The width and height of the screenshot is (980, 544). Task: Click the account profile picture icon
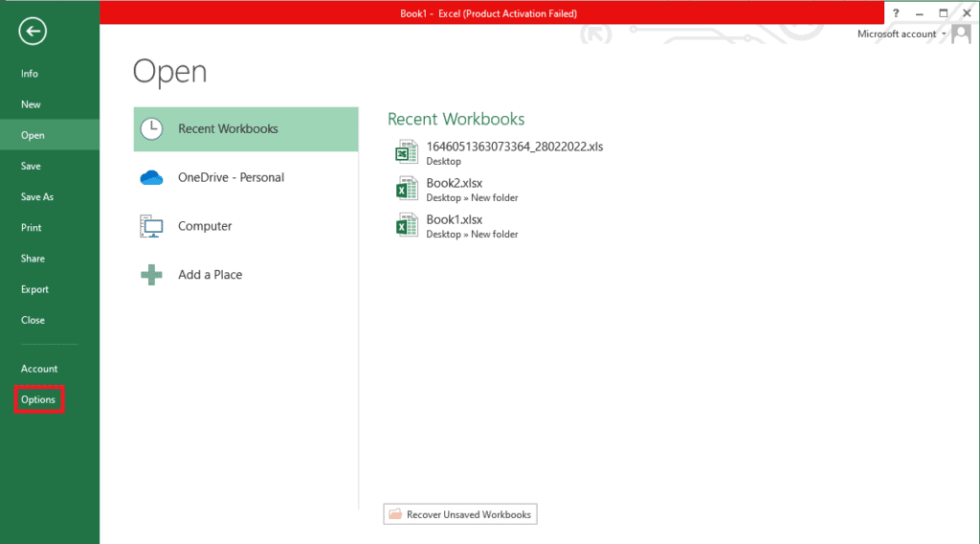click(x=963, y=34)
